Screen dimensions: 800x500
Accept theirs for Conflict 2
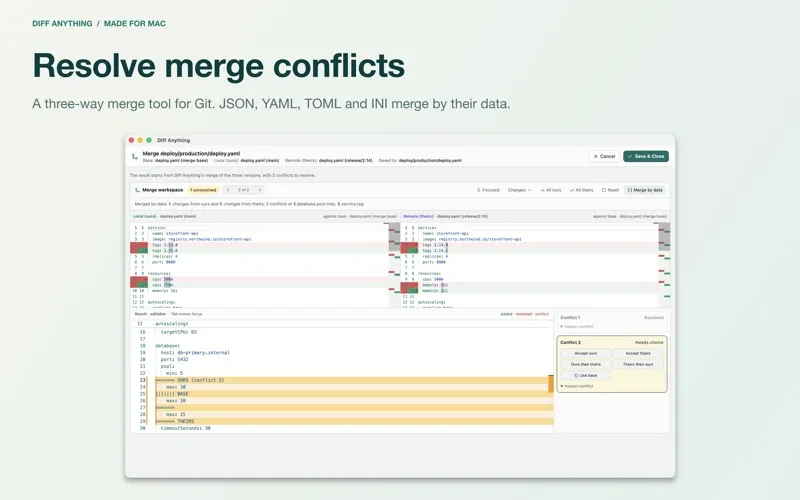tap(638, 353)
